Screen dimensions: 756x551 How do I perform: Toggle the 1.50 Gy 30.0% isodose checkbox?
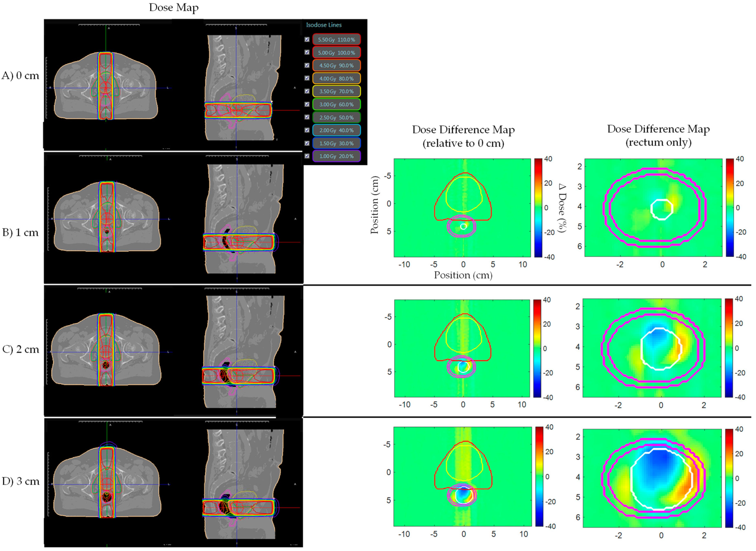[x=307, y=143]
